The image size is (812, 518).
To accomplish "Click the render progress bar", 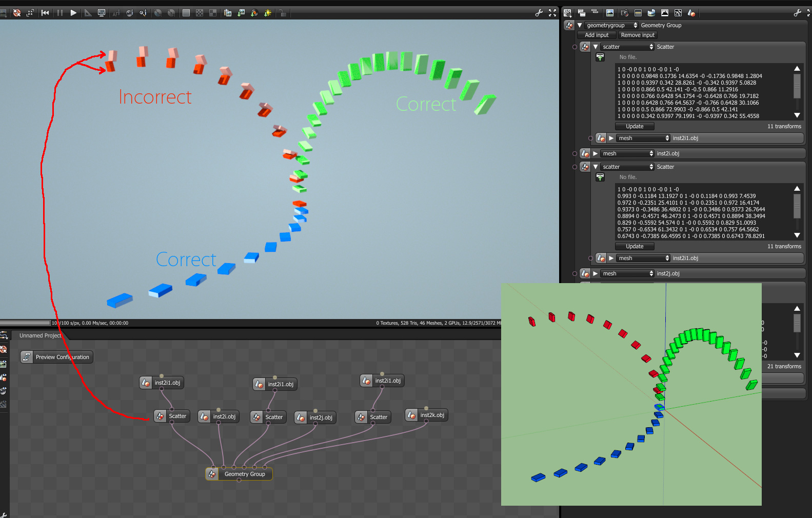I will 25,323.
